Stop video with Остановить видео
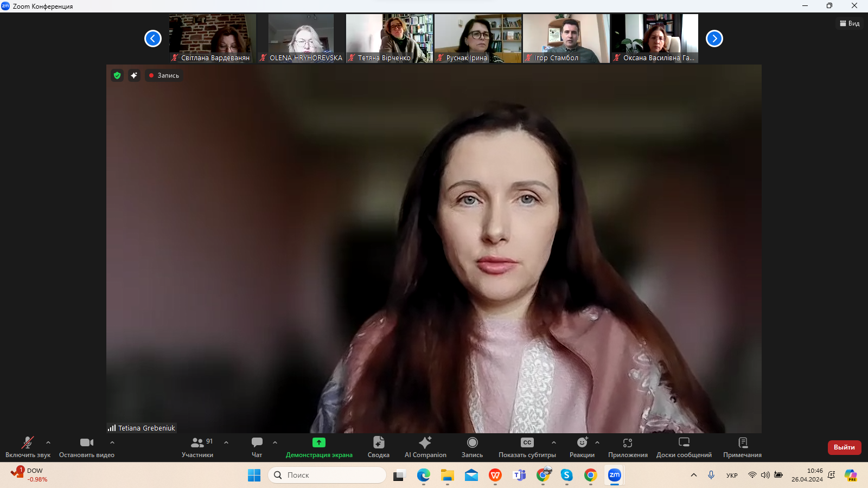The image size is (868, 488). [x=87, y=447]
